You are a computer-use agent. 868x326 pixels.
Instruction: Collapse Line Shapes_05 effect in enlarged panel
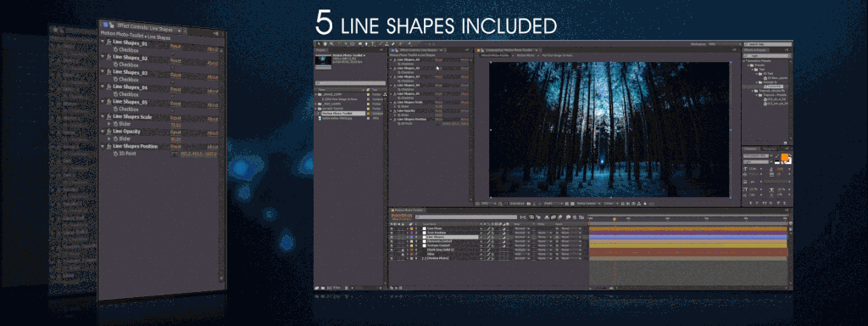[103, 102]
